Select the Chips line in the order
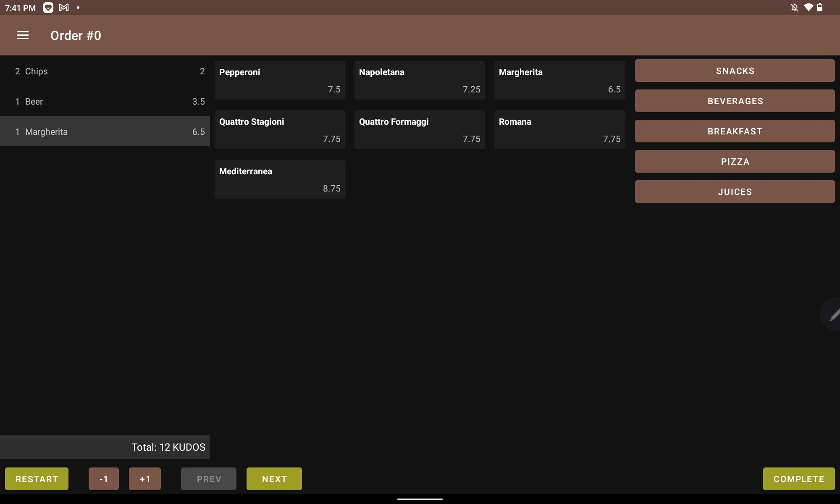Viewport: 840px width, 504px height. tap(105, 71)
